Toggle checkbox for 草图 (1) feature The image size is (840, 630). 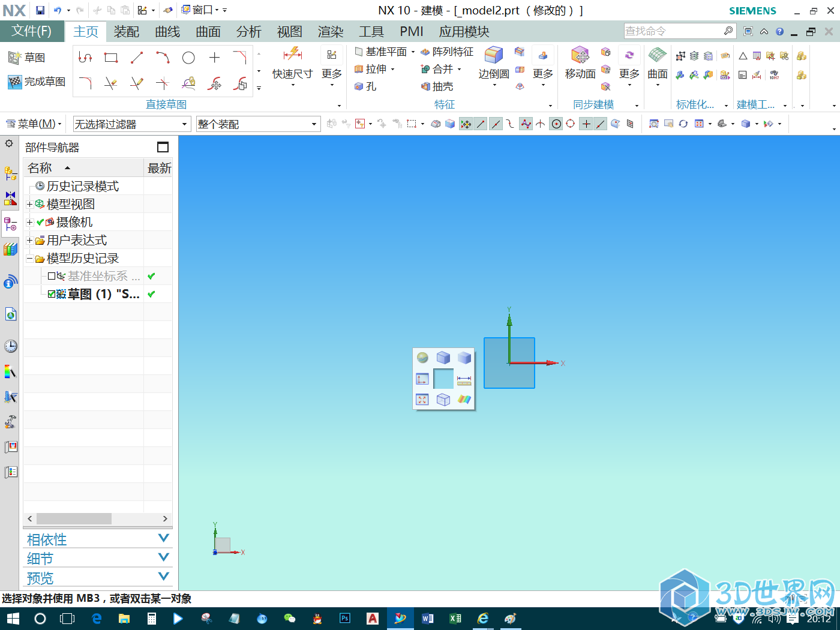click(x=52, y=294)
